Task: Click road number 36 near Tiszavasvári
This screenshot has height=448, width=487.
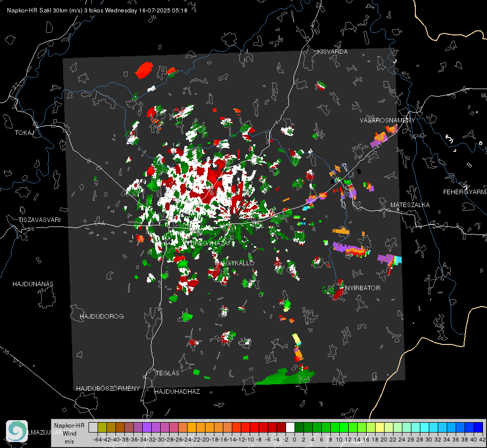Action: [x=31, y=229]
